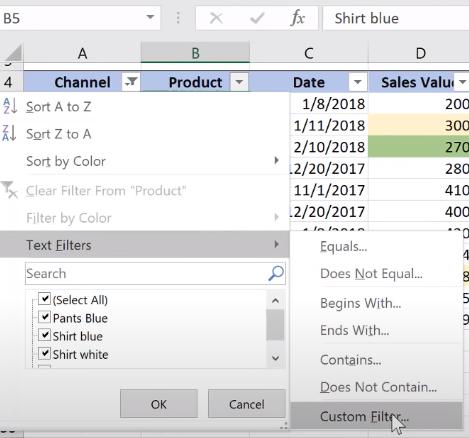Screen dimensions: 469x438
Task: Click the filter list scroll down arrow
Action: [275, 358]
